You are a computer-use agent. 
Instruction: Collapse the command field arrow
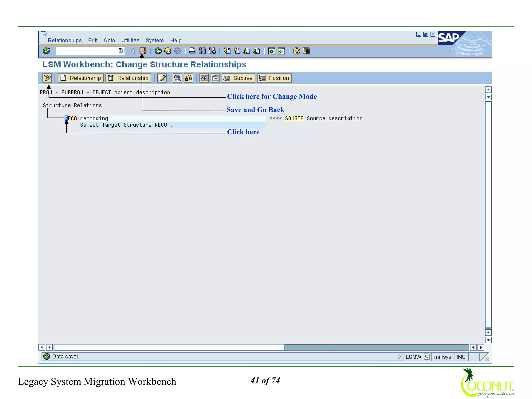pos(133,51)
